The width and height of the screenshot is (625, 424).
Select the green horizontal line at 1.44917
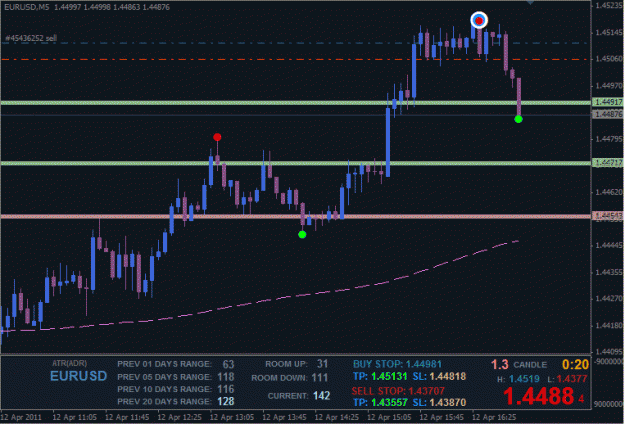point(295,103)
